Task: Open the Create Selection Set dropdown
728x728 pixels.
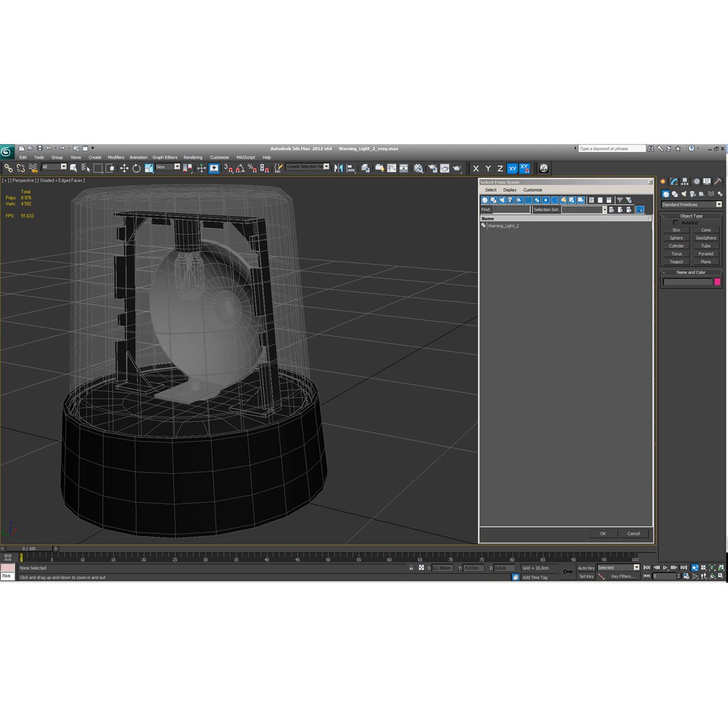Action: (x=307, y=166)
